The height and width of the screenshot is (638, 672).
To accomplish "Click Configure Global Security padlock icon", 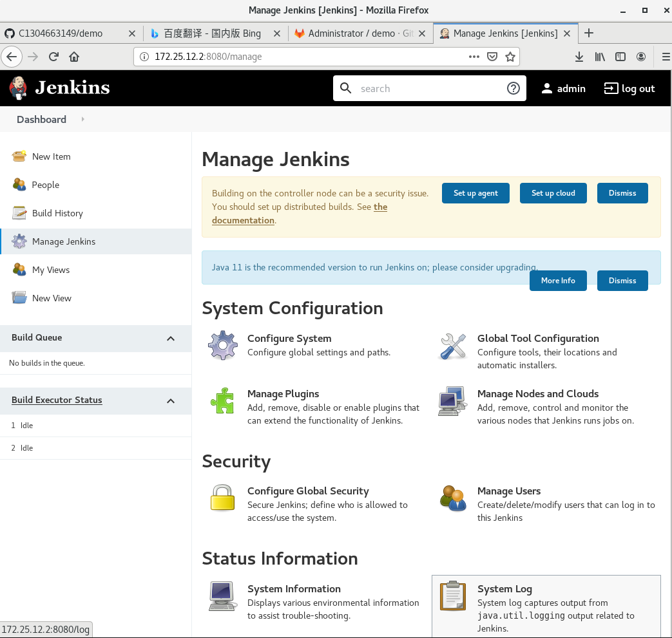I will click(x=222, y=498).
